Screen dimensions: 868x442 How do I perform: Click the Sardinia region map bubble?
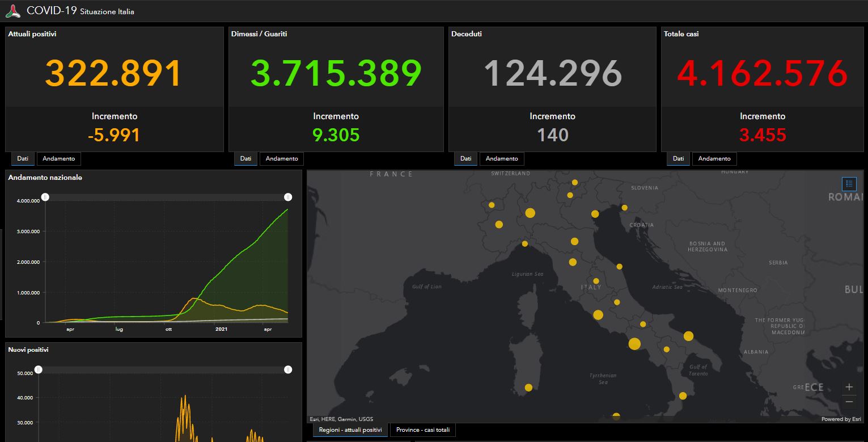click(528, 388)
